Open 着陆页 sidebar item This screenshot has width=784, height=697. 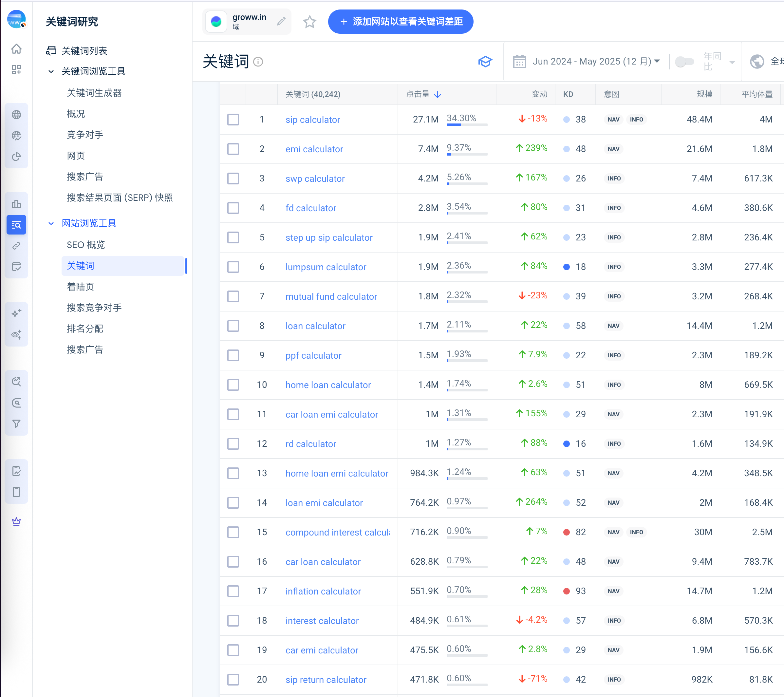pos(80,287)
